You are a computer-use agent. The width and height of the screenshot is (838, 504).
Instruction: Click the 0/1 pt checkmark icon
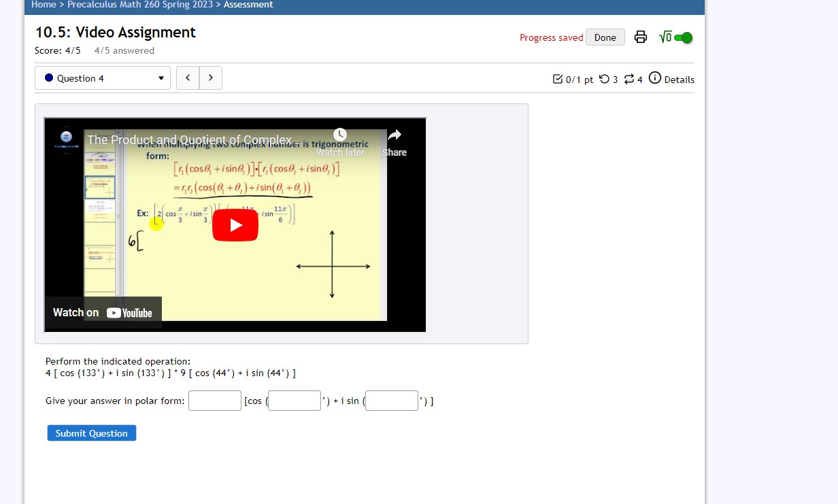pos(558,79)
